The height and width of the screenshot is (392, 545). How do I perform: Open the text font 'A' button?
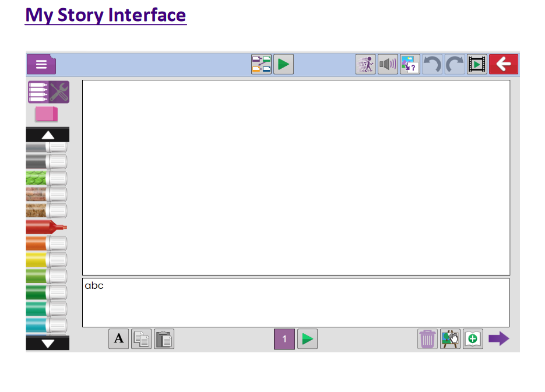click(118, 338)
